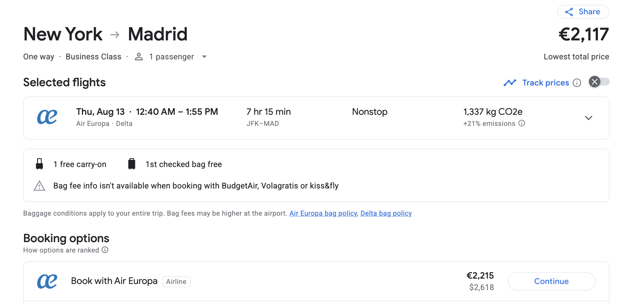This screenshot has width=644, height=304.
Task: Click the 'JFK–MAD' route text
Action: pyautogui.click(x=263, y=124)
